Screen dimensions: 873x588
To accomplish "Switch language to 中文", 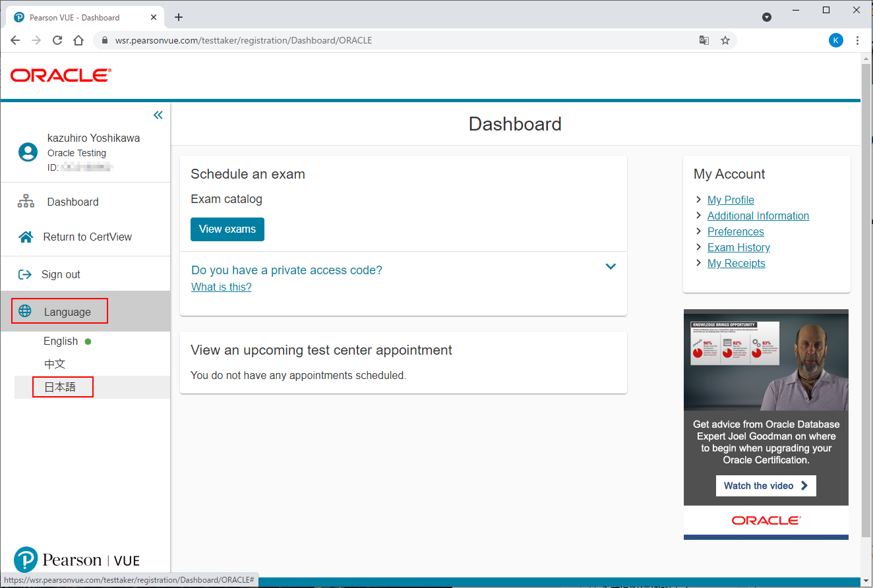I will tap(55, 364).
